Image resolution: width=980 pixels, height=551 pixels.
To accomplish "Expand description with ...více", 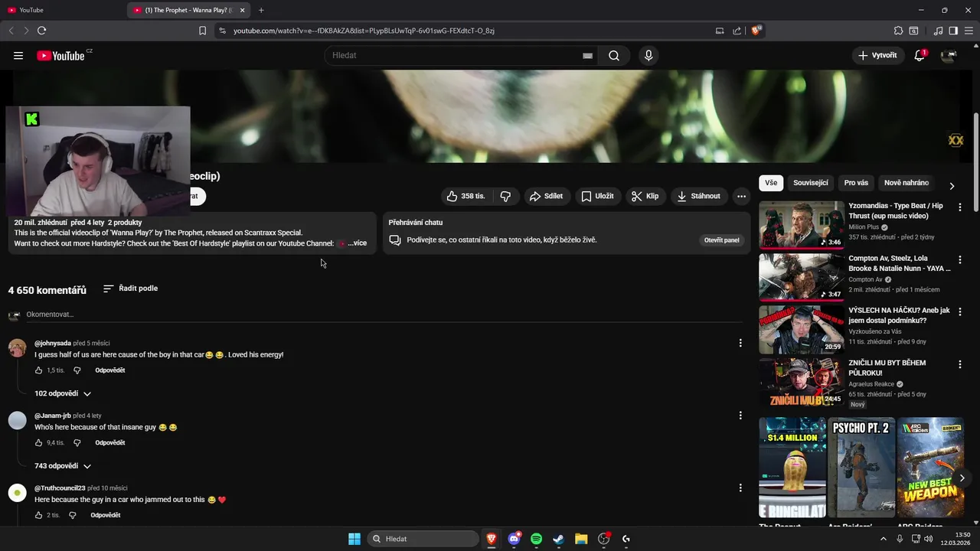I will click(357, 243).
